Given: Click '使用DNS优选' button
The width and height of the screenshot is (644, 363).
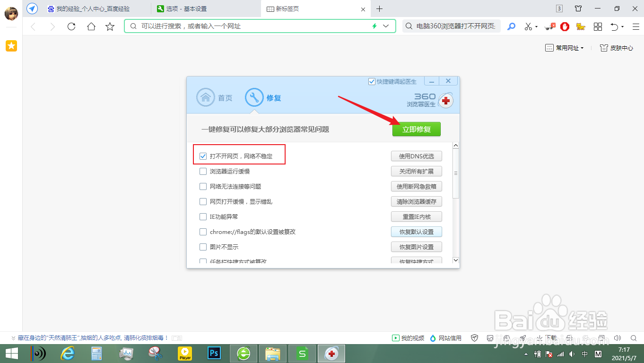Looking at the screenshot, I should 417,156.
